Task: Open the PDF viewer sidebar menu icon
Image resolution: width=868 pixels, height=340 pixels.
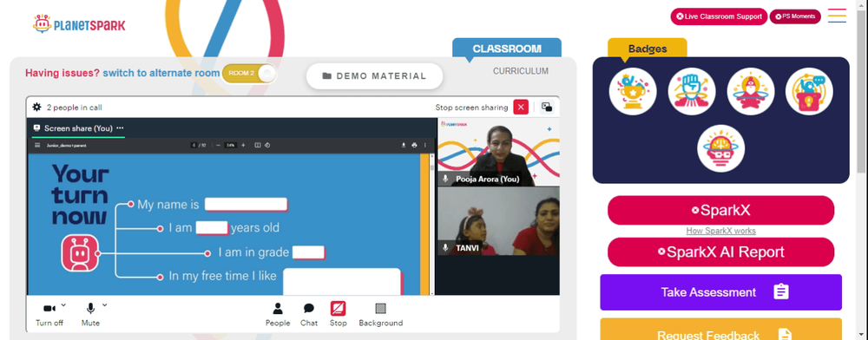Action: pos(37,146)
